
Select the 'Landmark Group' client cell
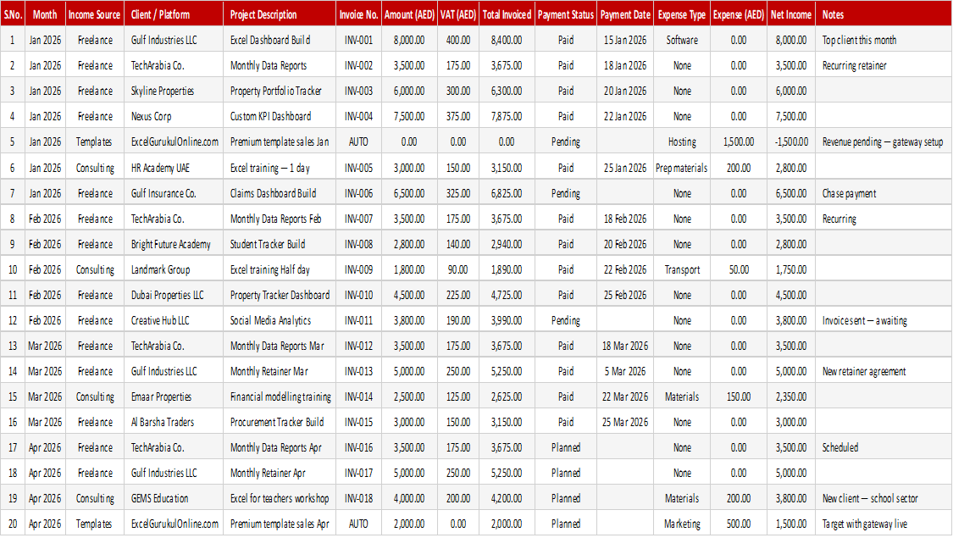click(x=173, y=269)
